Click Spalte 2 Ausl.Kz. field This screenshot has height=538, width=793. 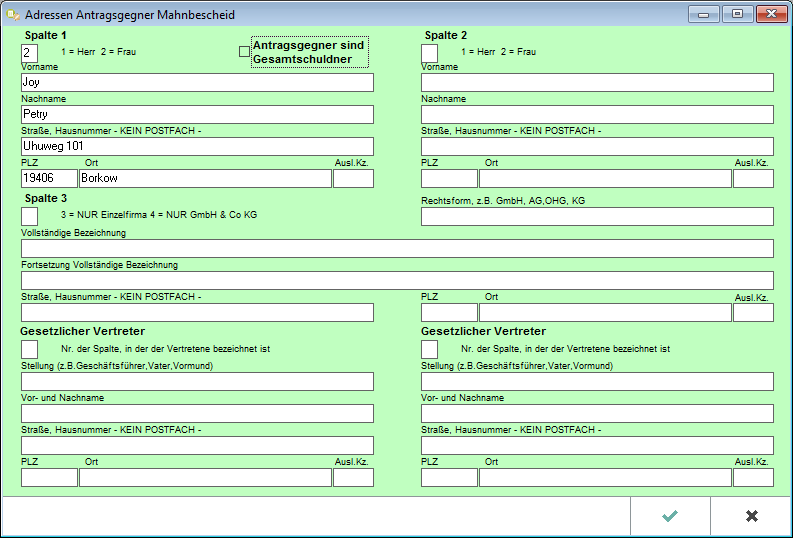coord(754,178)
